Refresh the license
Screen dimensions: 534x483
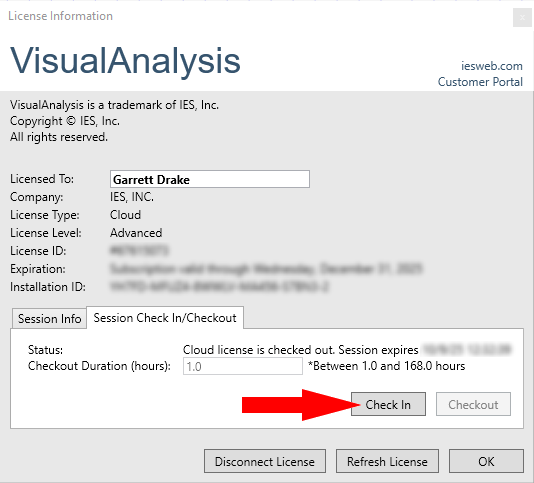(x=387, y=462)
